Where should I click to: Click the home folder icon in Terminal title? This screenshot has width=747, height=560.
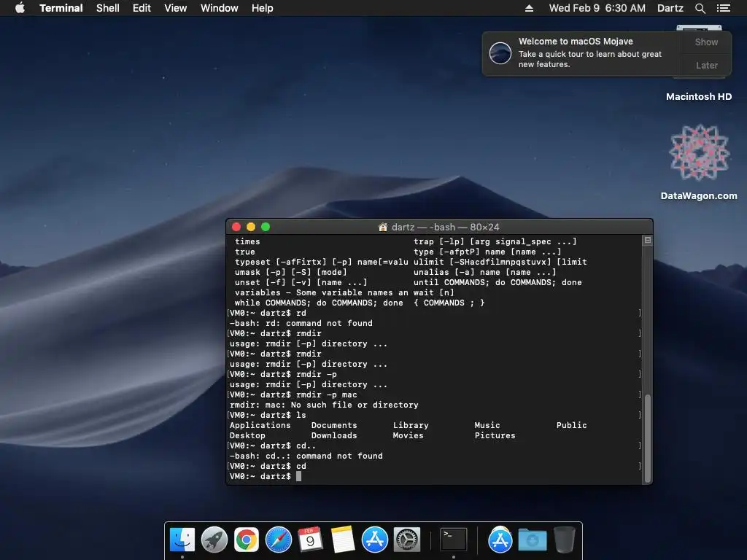pos(382,227)
